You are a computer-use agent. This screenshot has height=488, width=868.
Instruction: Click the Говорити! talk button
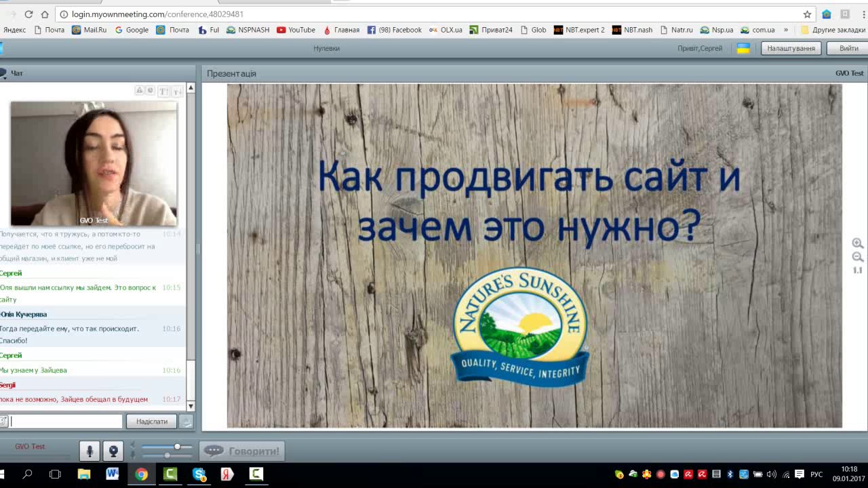(242, 451)
